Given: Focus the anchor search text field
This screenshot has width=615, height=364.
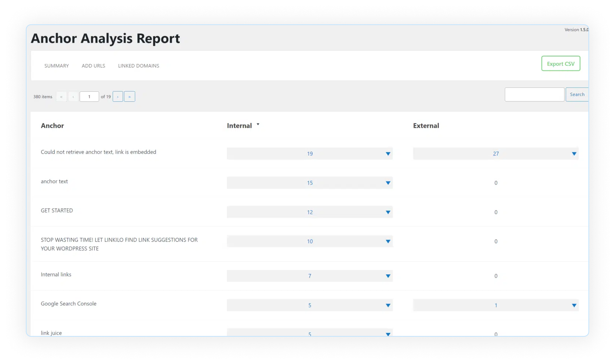Looking at the screenshot, I should pyautogui.click(x=534, y=94).
